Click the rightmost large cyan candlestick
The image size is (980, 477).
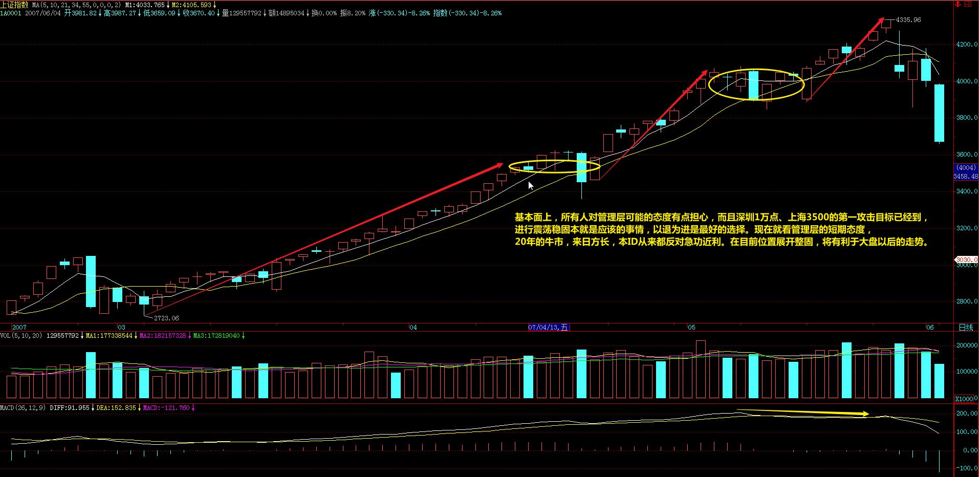pos(939,113)
